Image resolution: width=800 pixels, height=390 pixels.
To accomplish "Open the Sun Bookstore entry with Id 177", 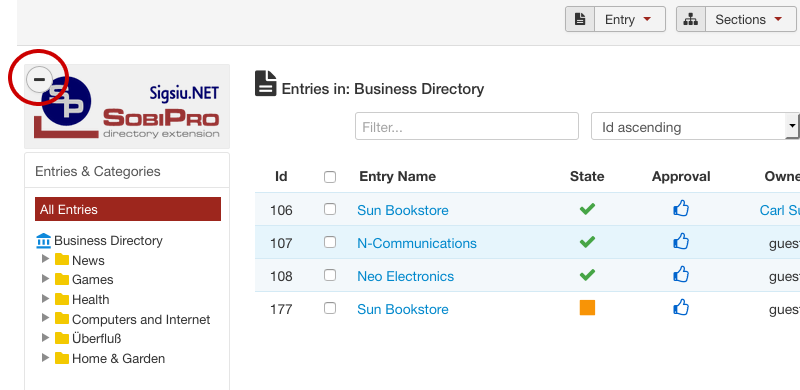I will (x=403, y=309).
